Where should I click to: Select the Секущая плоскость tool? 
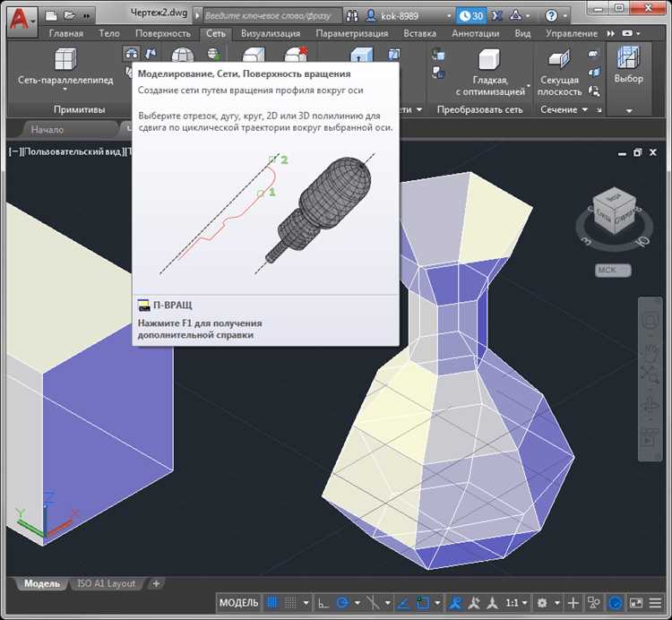(x=559, y=60)
